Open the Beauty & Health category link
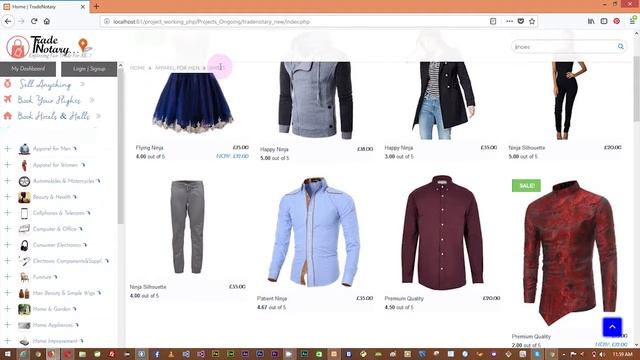This screenshot has height=360, width=640. tap(52, 197)
